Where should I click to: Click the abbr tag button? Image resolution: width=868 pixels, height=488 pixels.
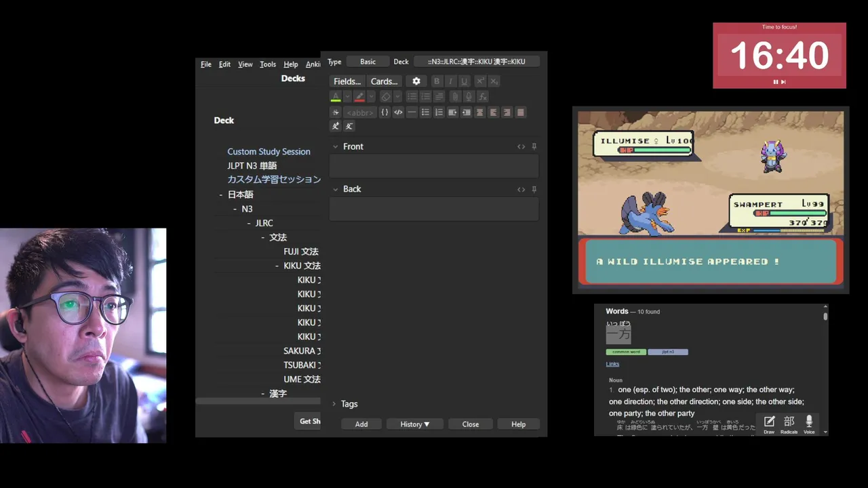[x=360, y=113]
